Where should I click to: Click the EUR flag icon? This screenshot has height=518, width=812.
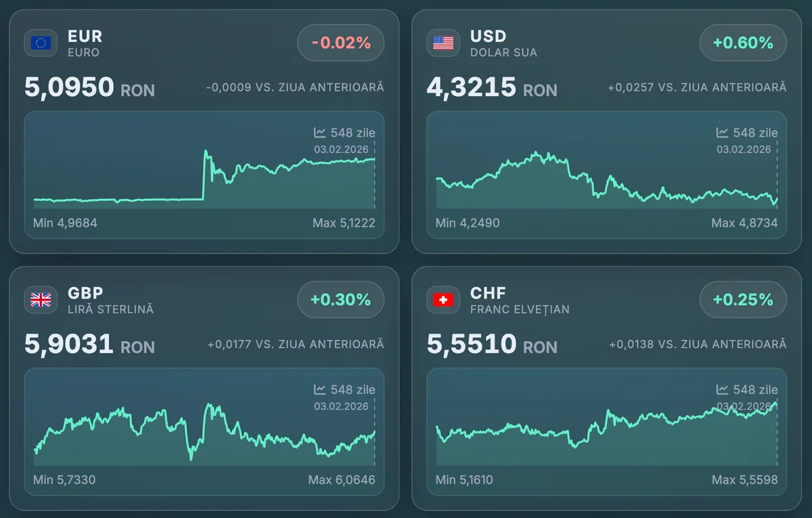coord(41,43)
